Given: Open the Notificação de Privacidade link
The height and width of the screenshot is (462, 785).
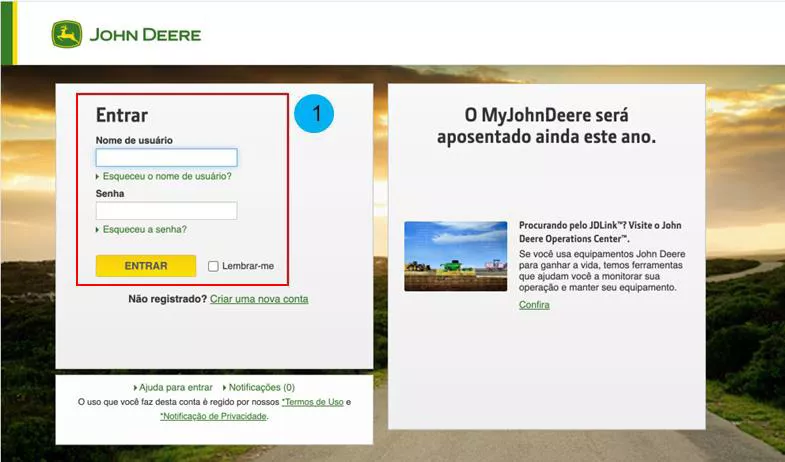Looking at the screenshot, I should [213, 416].
